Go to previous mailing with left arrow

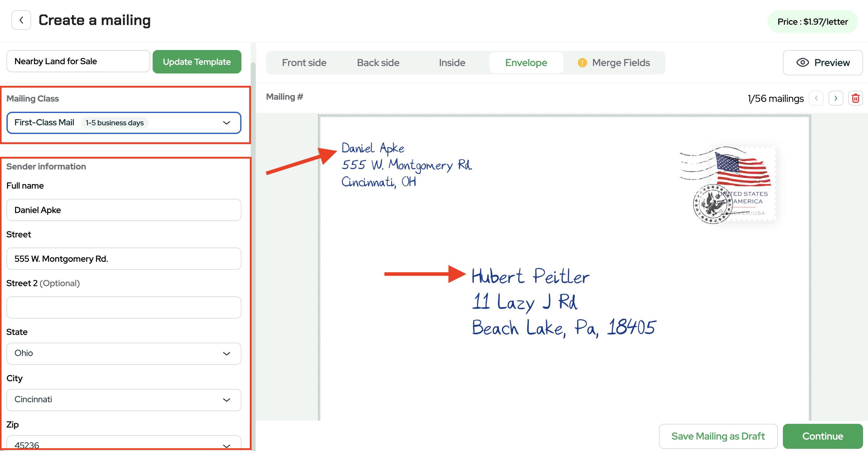coord(816,98)
